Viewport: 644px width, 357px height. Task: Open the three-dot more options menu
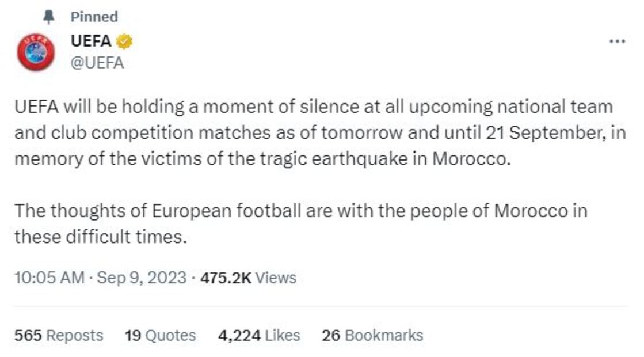click(617, 41)
